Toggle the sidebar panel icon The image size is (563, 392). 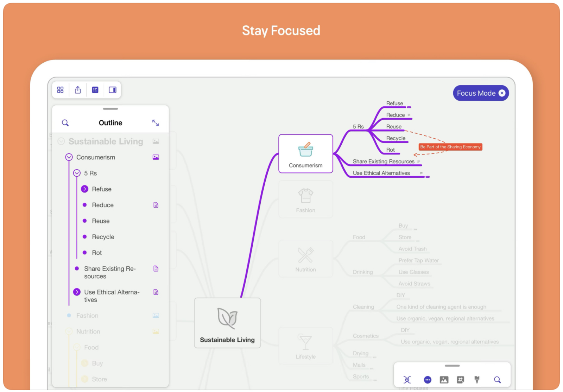tap(113, 90)
